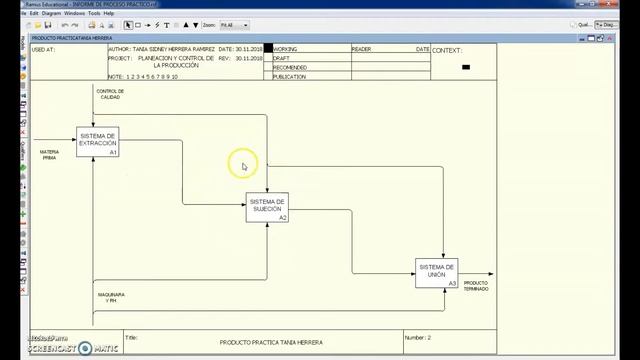Image resolution: width=640 pixels, height=360 pixels.
Task: Click the MATERIA PRIMA arrow label
Action: coord(49,155)
